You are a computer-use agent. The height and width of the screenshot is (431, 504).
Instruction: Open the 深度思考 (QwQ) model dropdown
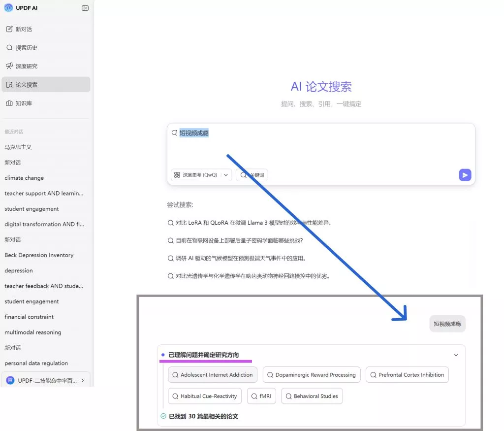[x=201, y=175]
